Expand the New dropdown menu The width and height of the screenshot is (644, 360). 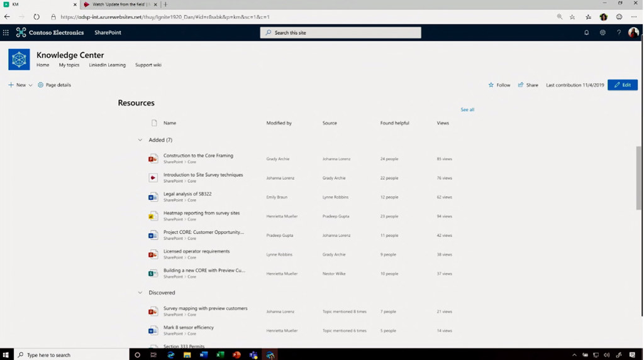[30, 85]
